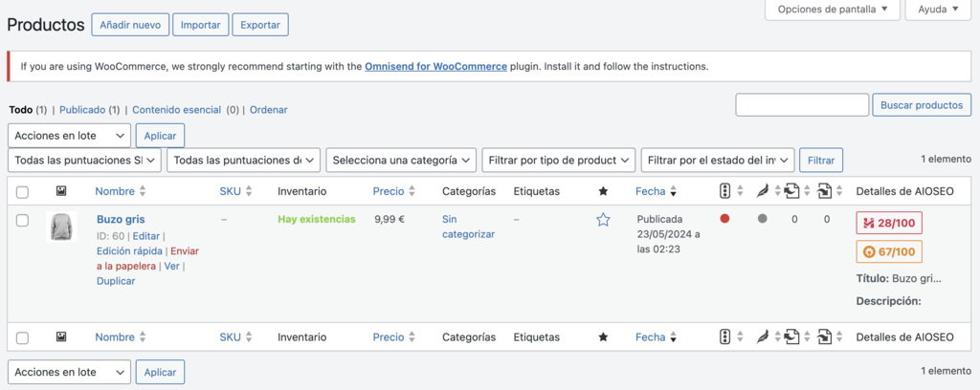Click the featured star icon in table header
980x390 pixels.
tap(603, 191)
